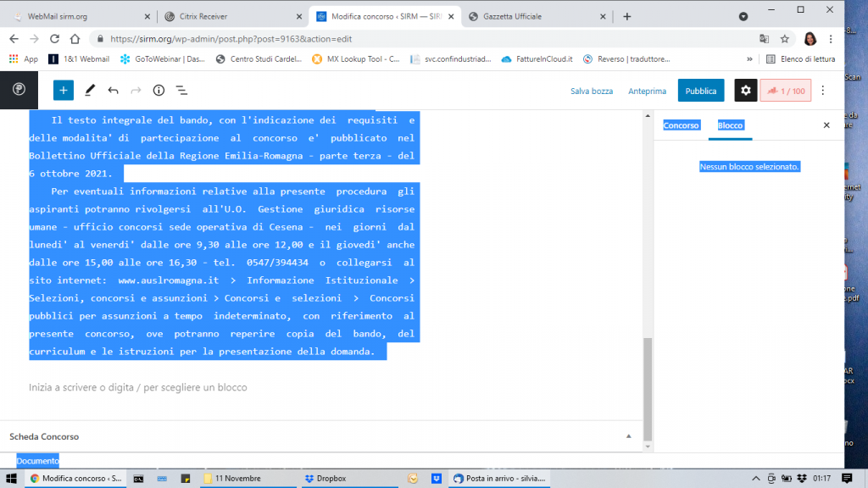The width and height of the screenshot is (868, 488).
Task: Close the settings sidebar with X
Action: tap(826, 125)
